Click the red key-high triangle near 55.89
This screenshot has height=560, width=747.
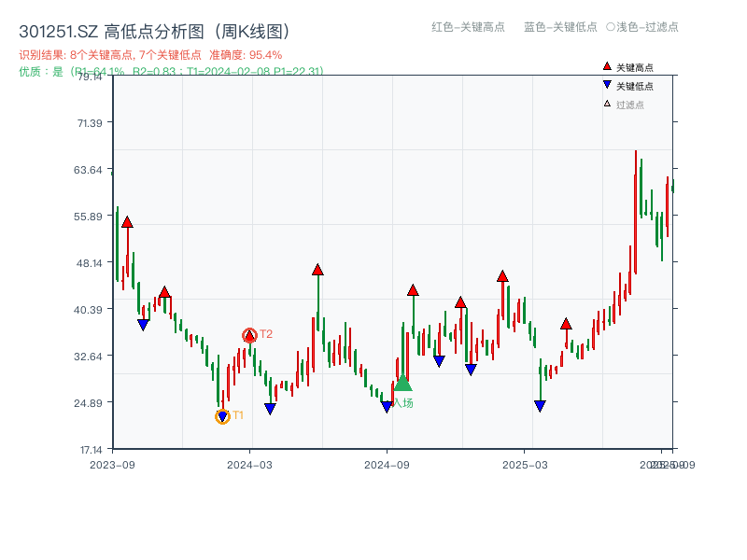coord(127,222)
